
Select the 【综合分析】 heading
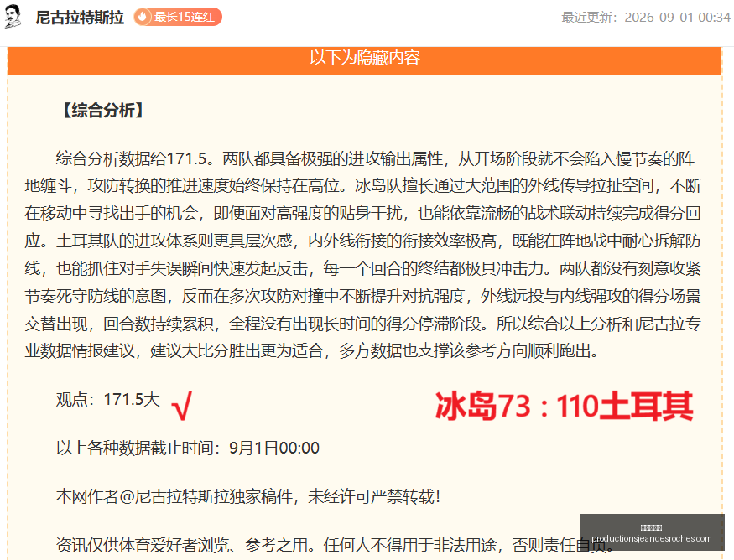(x=103, y=111)
